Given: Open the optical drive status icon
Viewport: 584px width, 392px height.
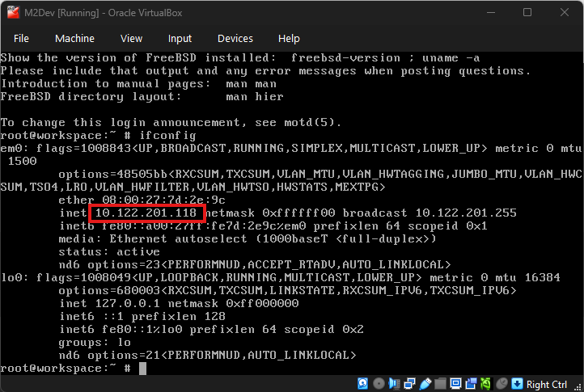Looking at the screenshot, I should click(x=378, y=384).
